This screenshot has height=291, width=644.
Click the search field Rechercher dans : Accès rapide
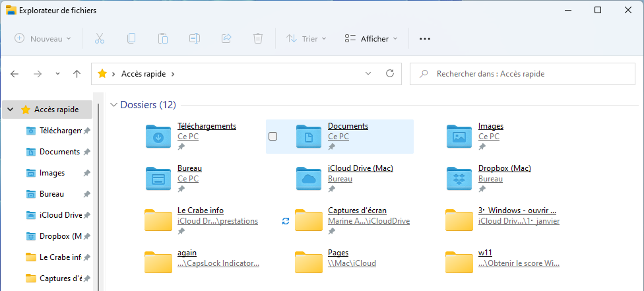point(523,74)
